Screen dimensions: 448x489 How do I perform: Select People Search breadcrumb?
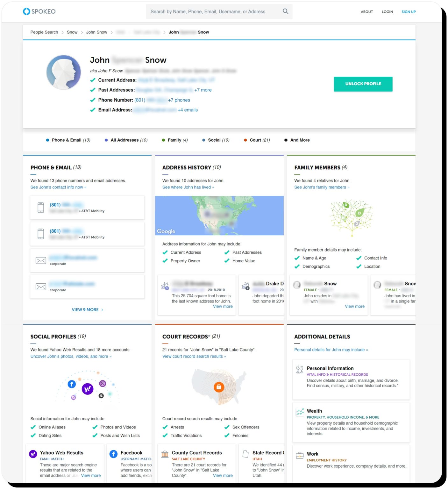(x=44, y=32)
